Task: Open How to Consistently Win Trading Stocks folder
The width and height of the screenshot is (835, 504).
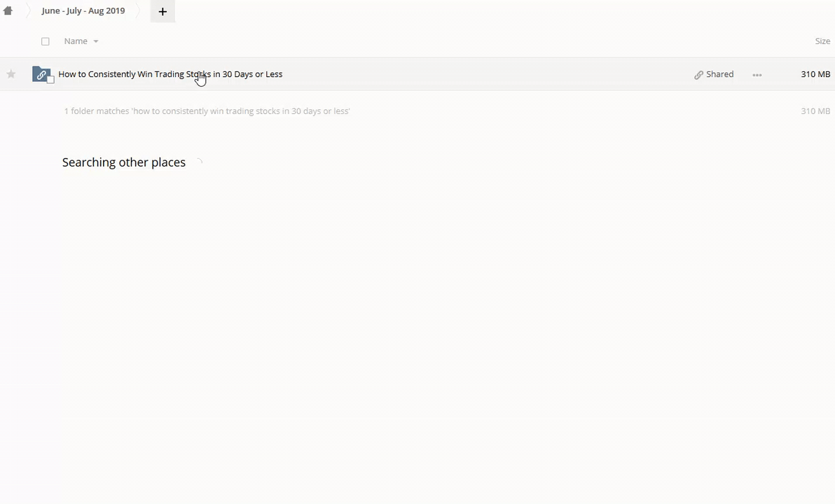Action: click(x=170, y=74)
